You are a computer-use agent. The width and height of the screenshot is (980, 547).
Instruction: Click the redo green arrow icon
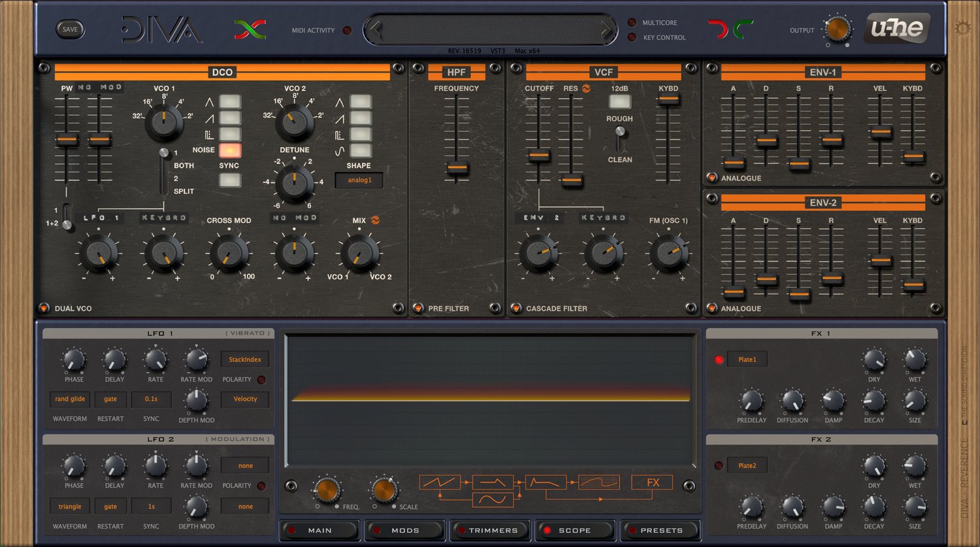(743, 29)
